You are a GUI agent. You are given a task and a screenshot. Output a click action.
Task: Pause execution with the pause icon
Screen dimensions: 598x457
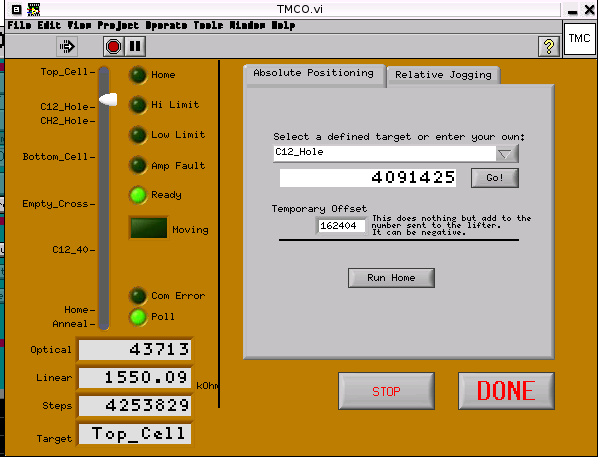(135, 47)
